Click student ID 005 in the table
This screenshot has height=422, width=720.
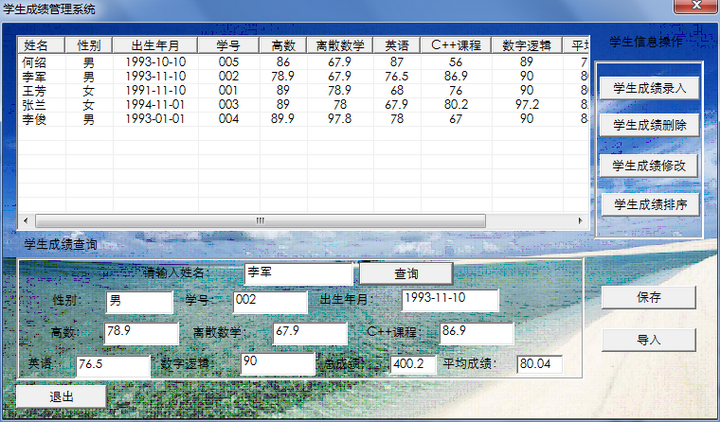229,62
